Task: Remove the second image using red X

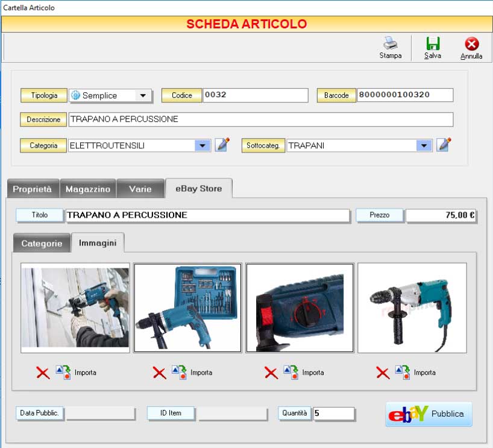Action: coord(159,373)
